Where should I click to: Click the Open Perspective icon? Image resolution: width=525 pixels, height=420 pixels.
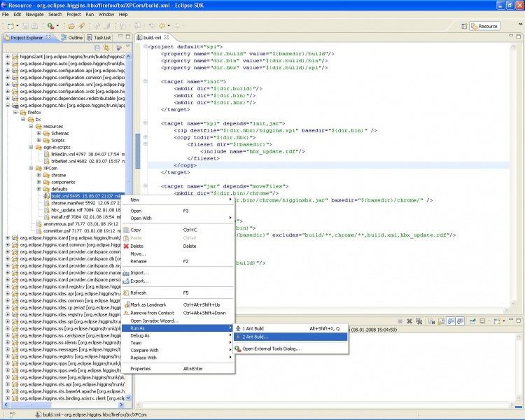[464, 26]
